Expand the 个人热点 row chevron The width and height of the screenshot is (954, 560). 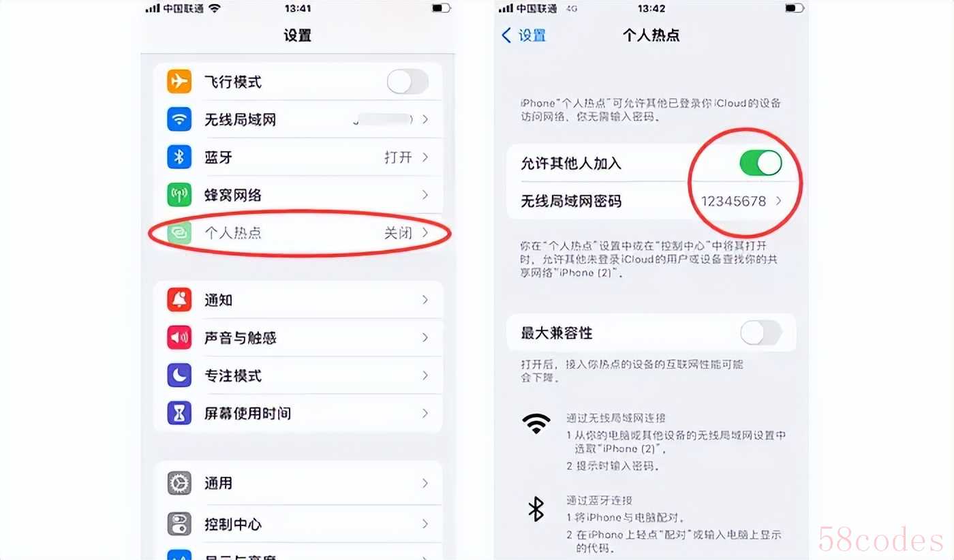(x=425, y=233)
